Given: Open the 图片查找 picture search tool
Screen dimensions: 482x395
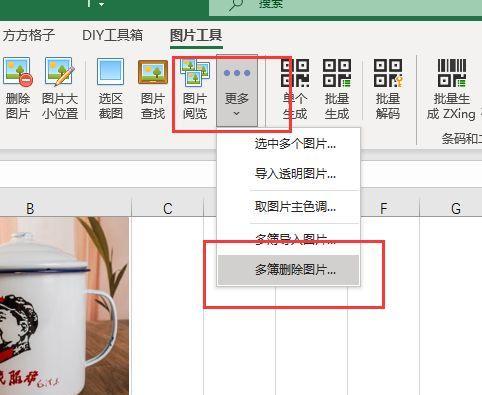Looking at the screenshot, I should (x=153, y=88).
